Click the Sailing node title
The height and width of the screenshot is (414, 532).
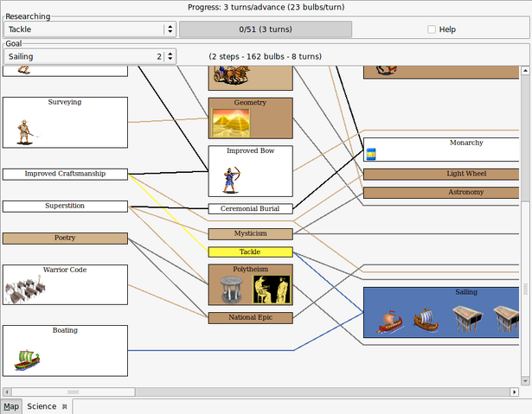[x=466, y=292]
